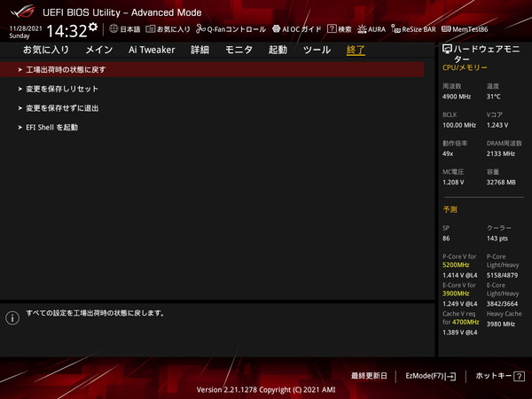This screenshot has height=399, width=532.
Task: Launch the AI OC ガイド
Action: coord(297,29)
